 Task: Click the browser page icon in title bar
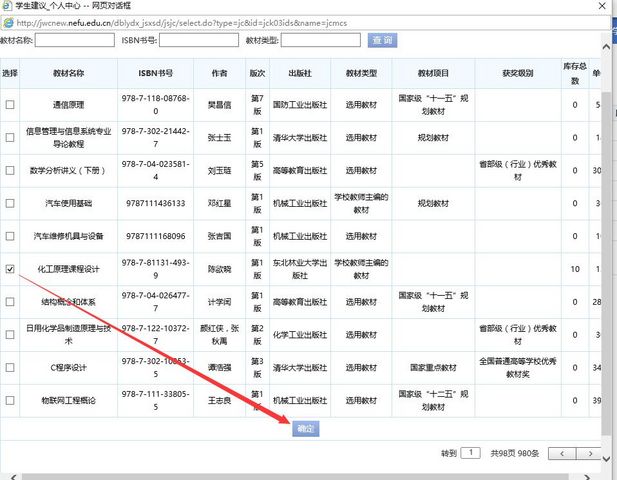coord(7,8)
